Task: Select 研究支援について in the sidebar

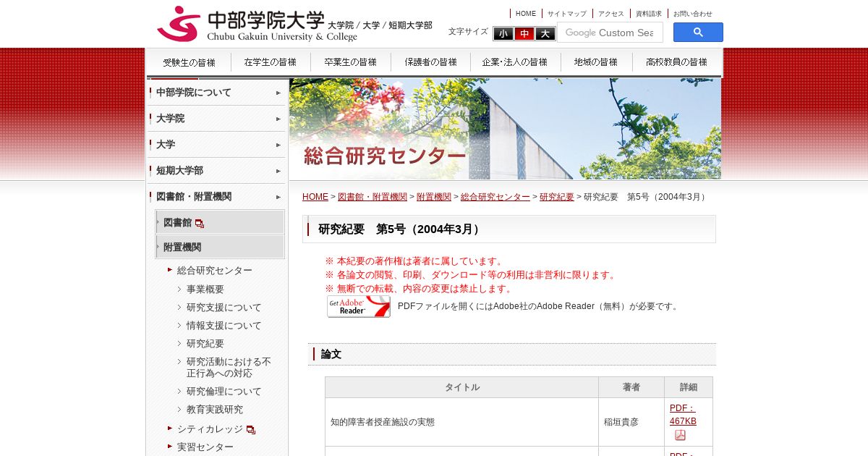Action: pyautogui.click(x=224, y=307)
